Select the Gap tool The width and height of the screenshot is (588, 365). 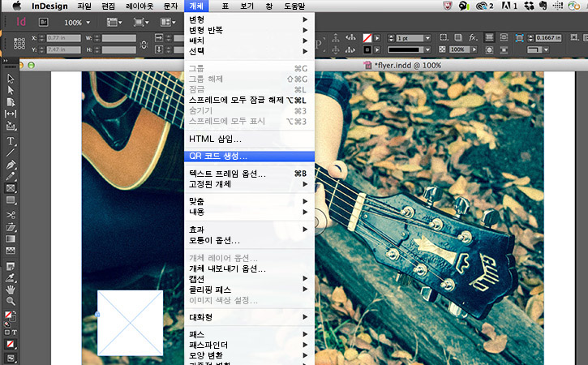coord(11,114)
